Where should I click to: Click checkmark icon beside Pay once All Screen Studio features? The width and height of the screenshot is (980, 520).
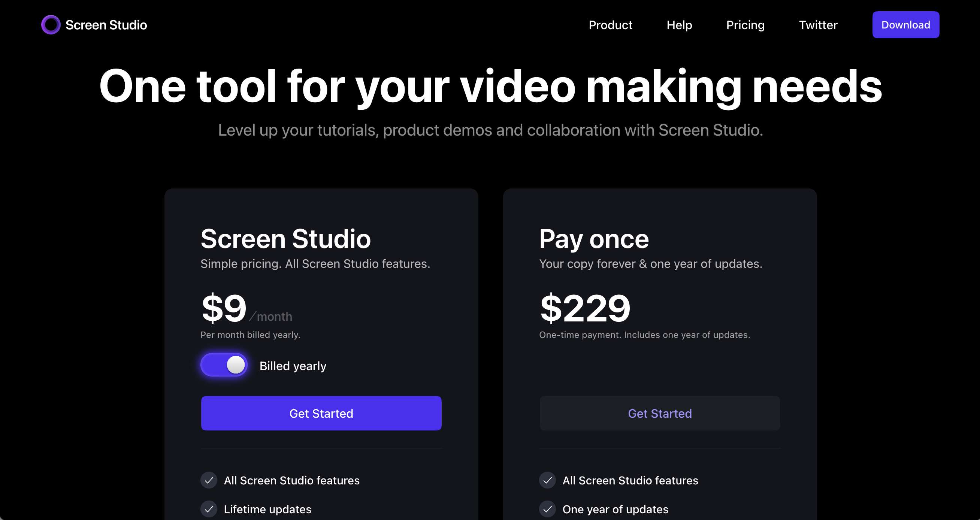click(x=547, y=480)
